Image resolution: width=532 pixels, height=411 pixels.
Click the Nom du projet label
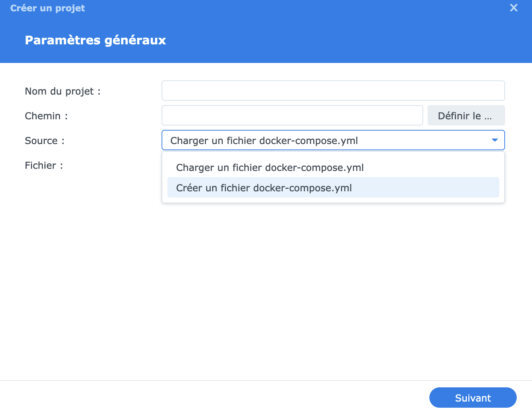(x=63, y=91)
